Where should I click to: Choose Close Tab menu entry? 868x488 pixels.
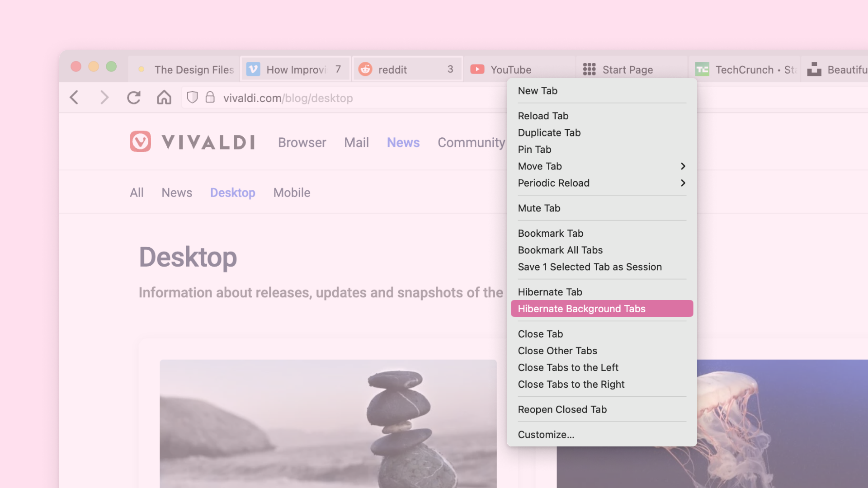point(602,334)
